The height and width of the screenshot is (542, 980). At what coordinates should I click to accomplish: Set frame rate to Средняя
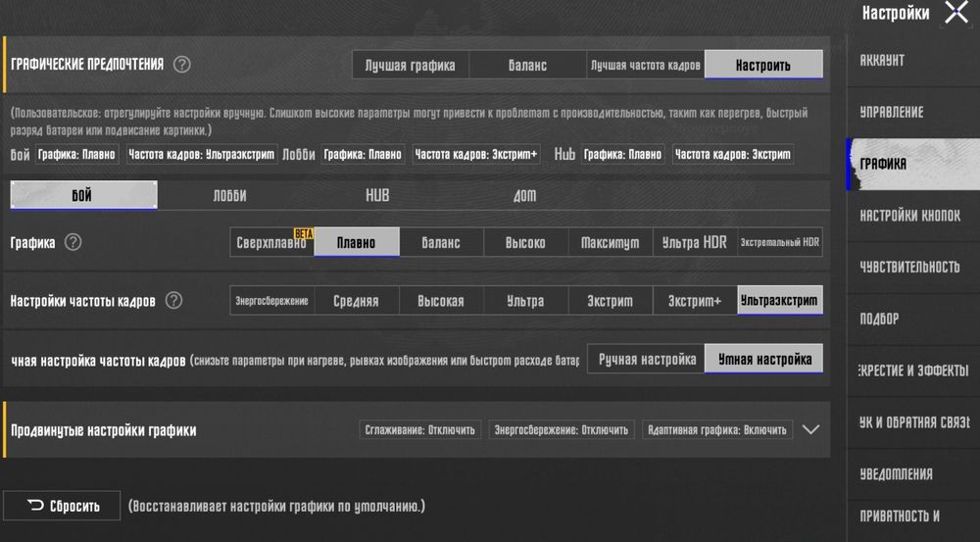[x=357, y=301]
